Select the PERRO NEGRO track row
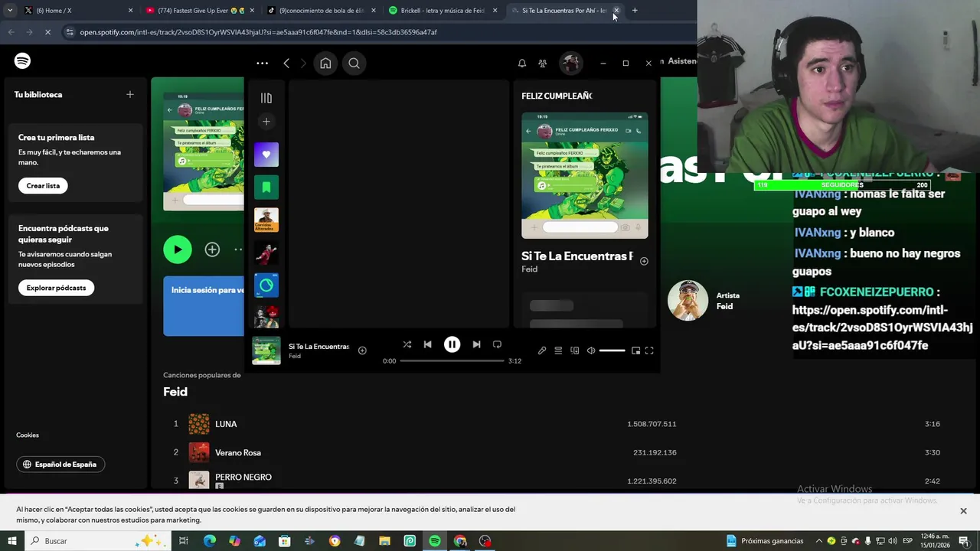980x551 pixels. tap(552, 481)
